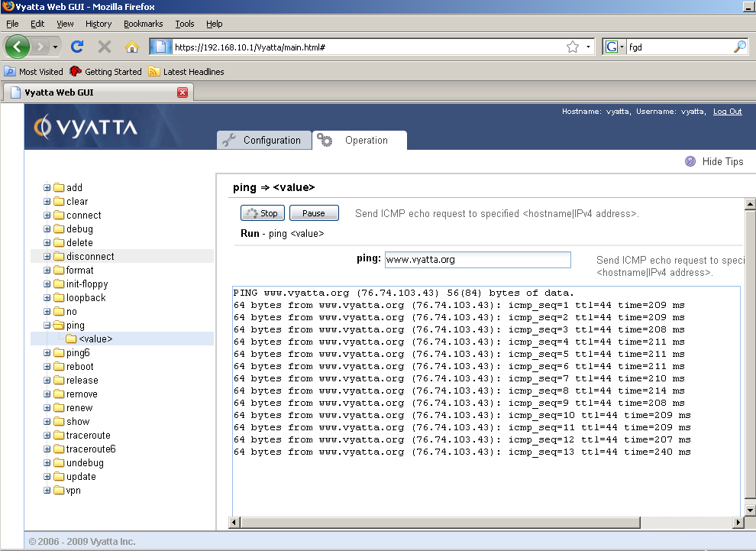Image resolution: width=756 pixels, height=551 pixels.
Task: Switch to the Configuration tab
Action: coord(263,141)
